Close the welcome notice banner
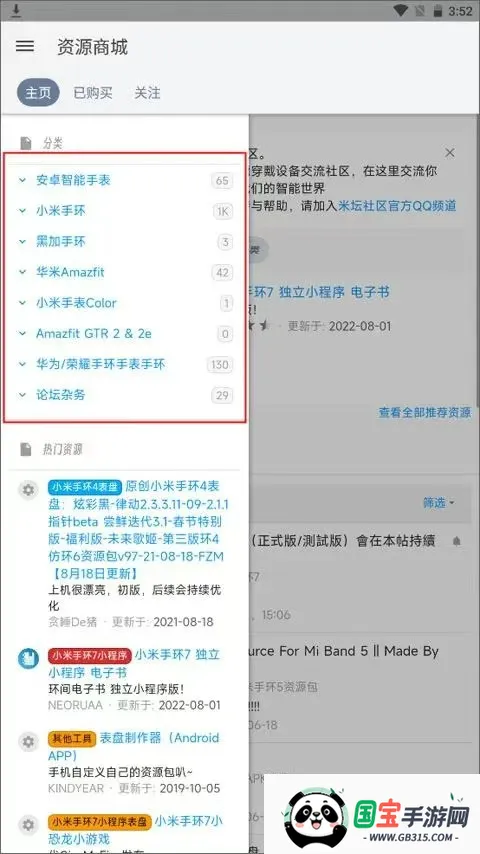This screenshot has height=854, width=480. [449, 152]
